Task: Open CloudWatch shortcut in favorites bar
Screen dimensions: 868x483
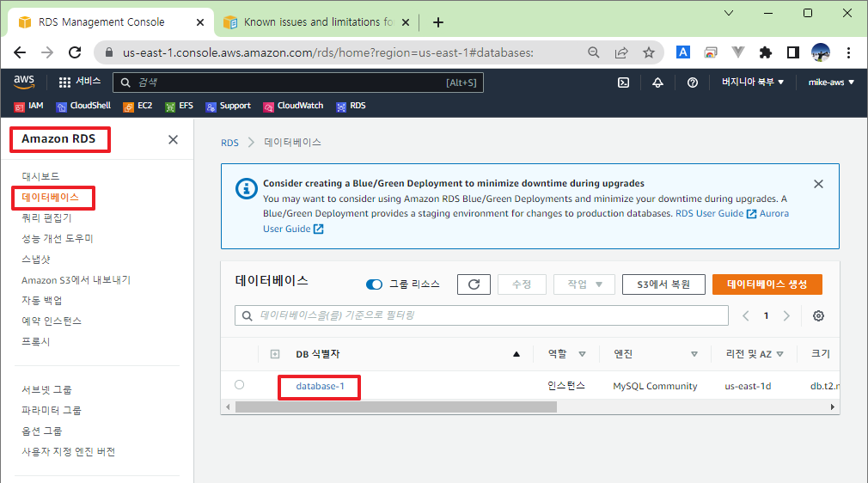Action: [293, 106]
